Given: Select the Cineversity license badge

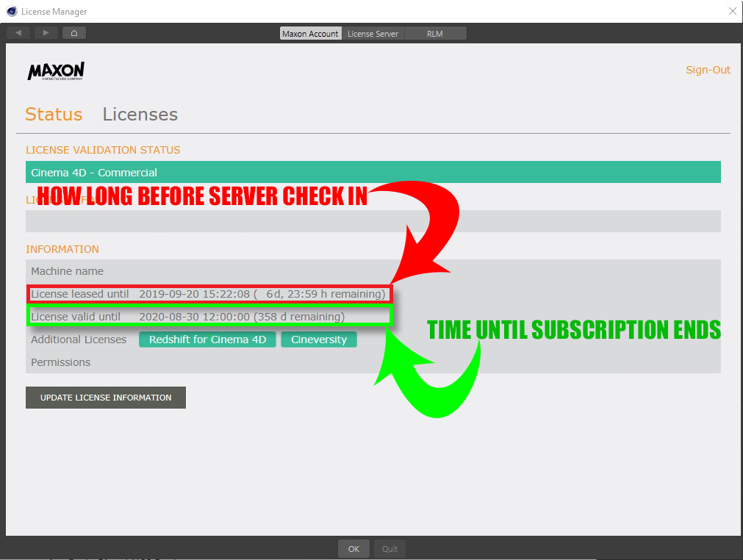Looking at the screenshot, I should pos(319,340).
